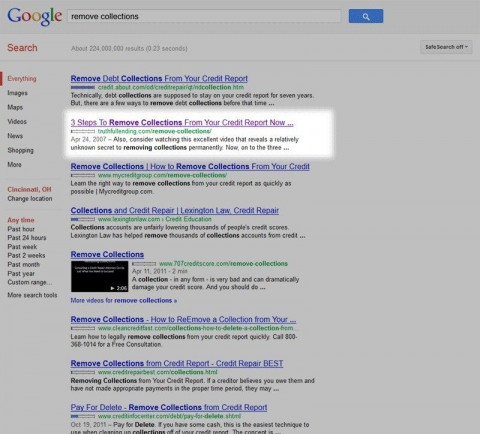This screenshot has width=480, height=434.
Task: Open Custom range date filter
Action: pos(29,282)
